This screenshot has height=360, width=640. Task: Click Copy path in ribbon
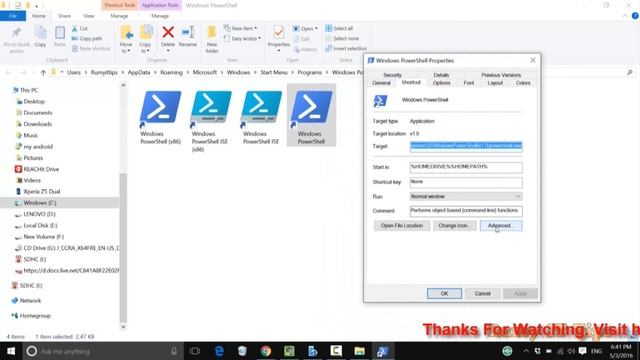pyautogui.click(x=87, y=38)
